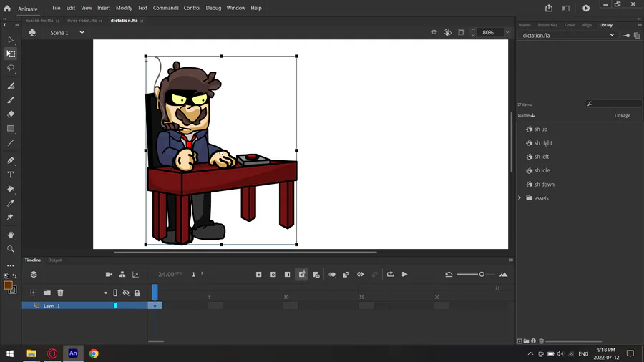
Task: Select the Paint Bucket tool
Action: tap(11, 189)
